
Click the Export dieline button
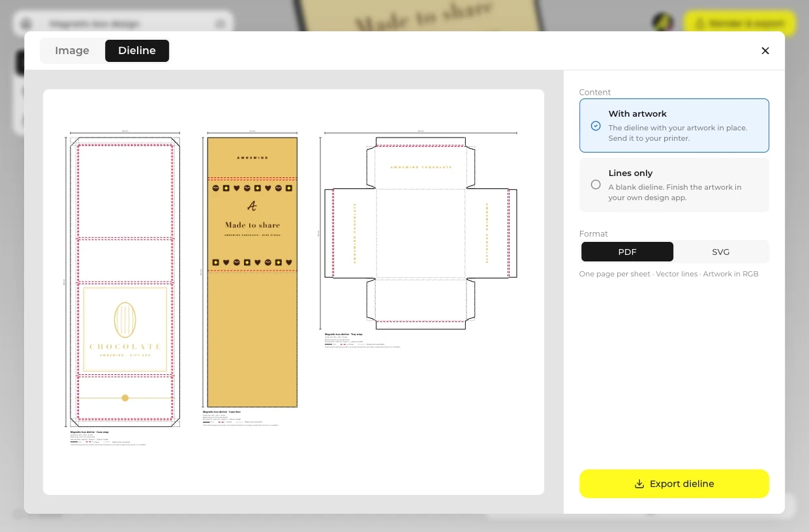(x=674, y=484)
